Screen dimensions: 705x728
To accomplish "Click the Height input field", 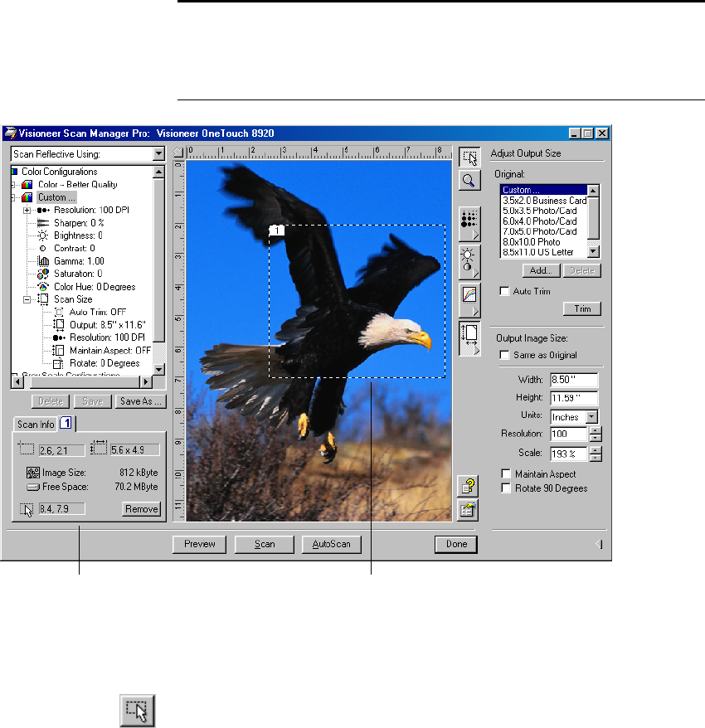I will coord(574,398).
